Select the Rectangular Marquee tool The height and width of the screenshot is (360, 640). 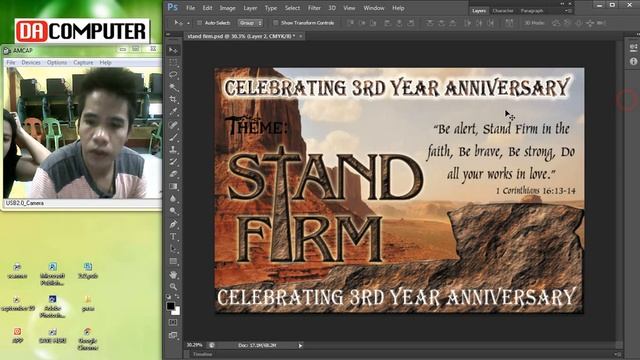[173, 62]
